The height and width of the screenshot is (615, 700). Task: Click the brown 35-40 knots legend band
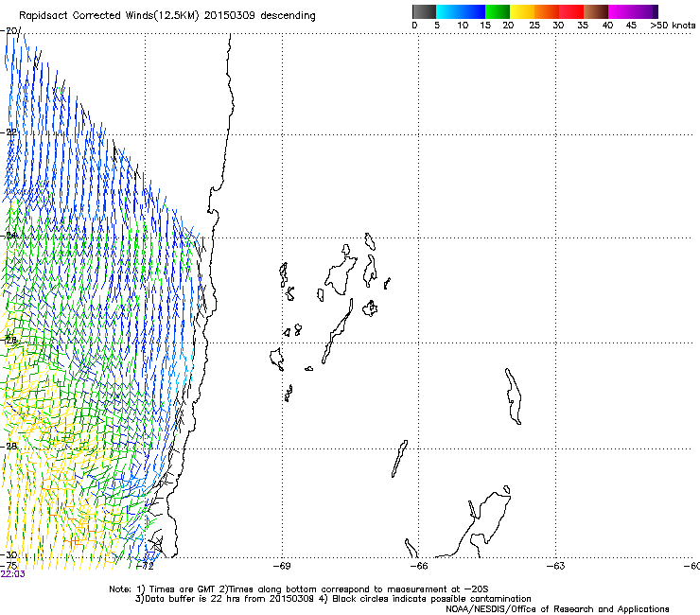point(596,11)
